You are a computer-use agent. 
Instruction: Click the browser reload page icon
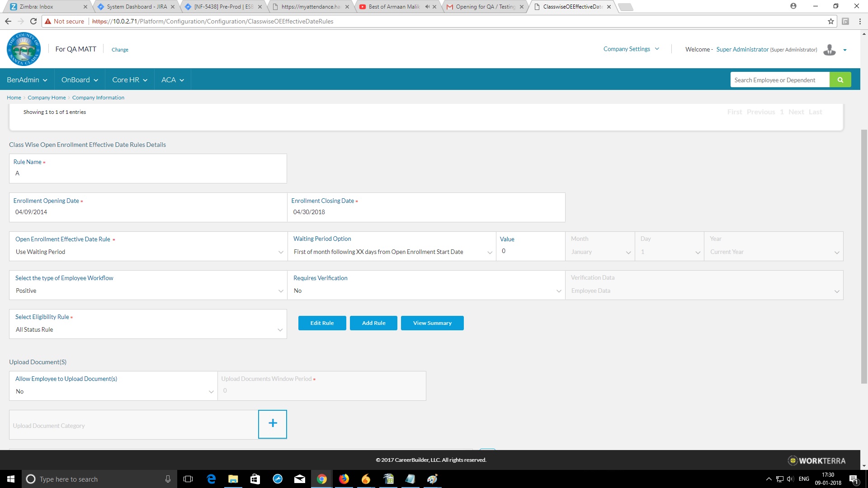click(33, 21)
